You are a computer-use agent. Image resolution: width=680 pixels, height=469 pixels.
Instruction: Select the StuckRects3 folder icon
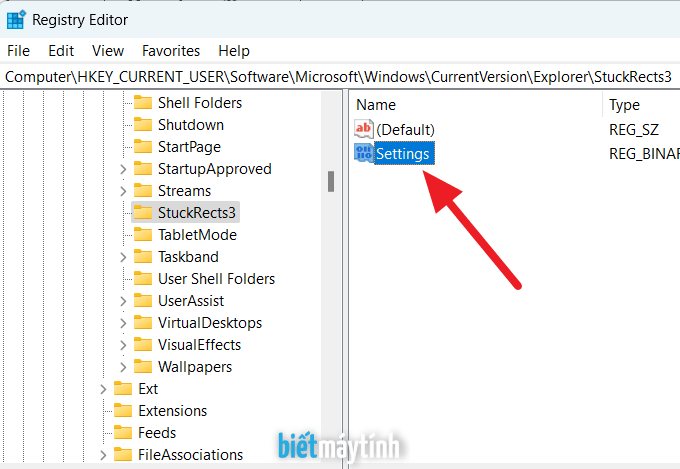coord(143,213)
